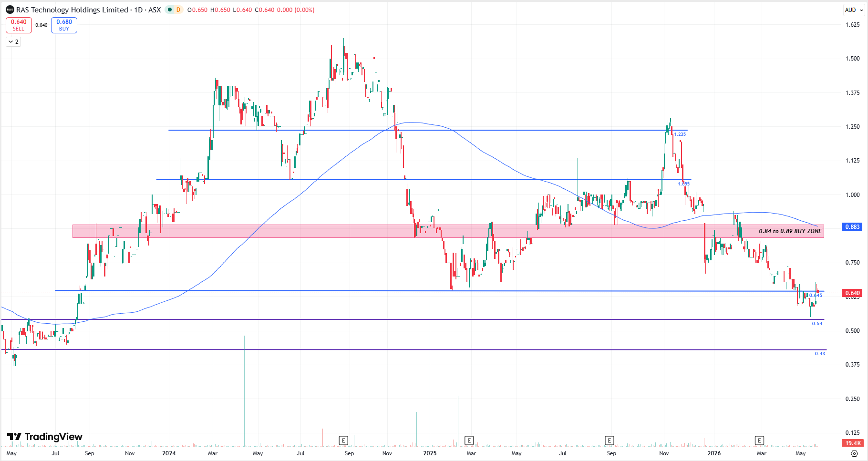Click the 1.375 price axis label
This screenshot has width=868, height=461.
click(x=852, y=93)
